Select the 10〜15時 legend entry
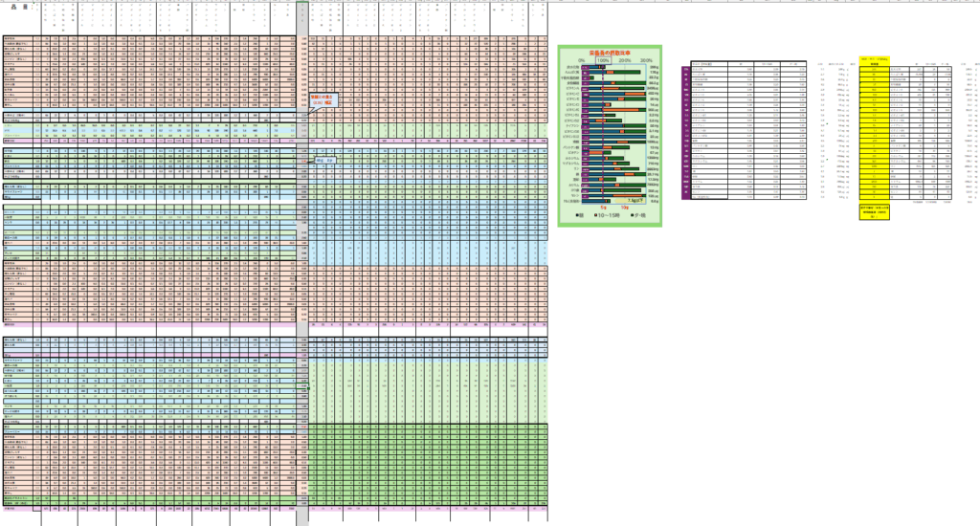Screen dimensions: 980x526 (x=608, y=215)
